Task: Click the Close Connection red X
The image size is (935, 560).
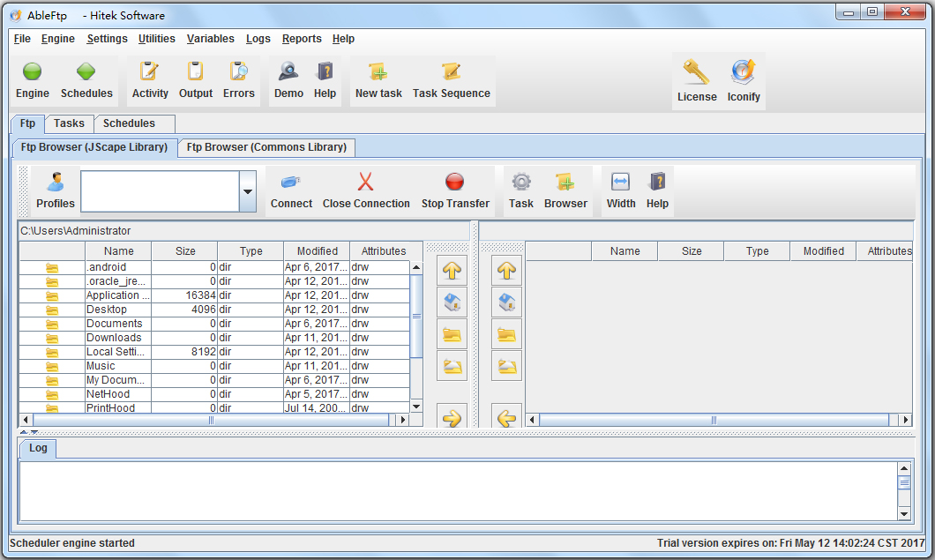Action: [365, 182]
